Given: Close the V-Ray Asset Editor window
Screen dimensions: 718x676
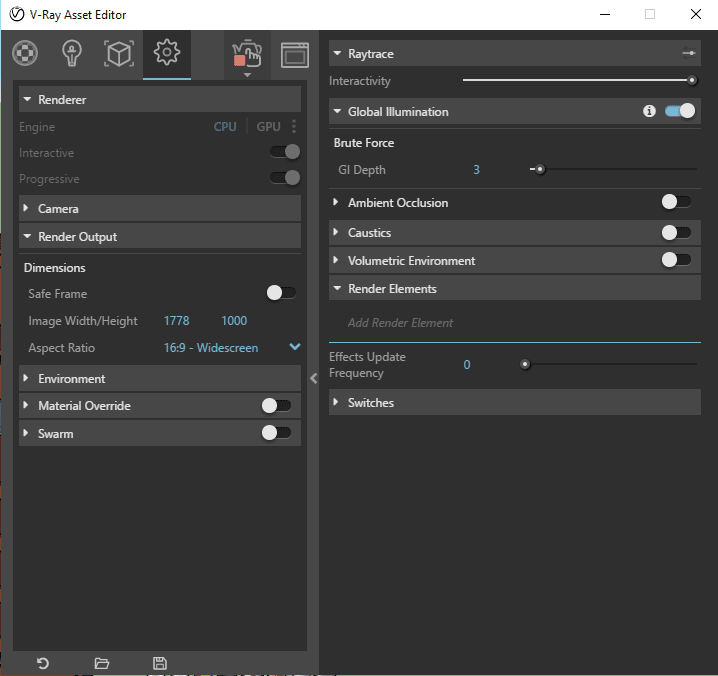Looking at the screenshot, I should point(696,14).
